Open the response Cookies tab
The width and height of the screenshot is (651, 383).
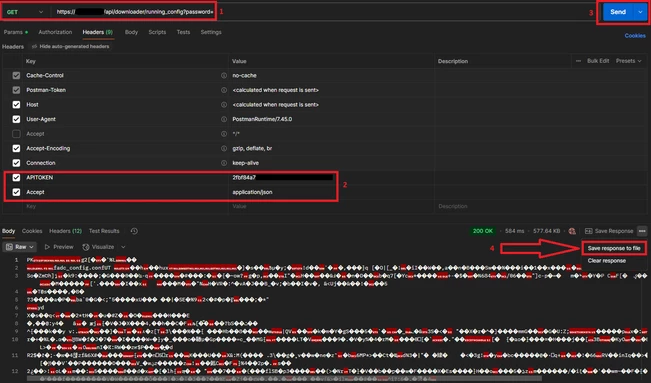click(x=32, y=231)
